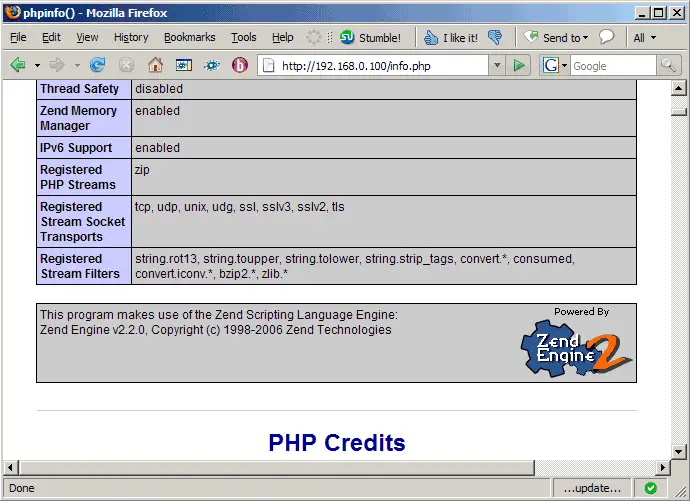
Task: Click the round magenta b icon
Action: click(240, 65)
